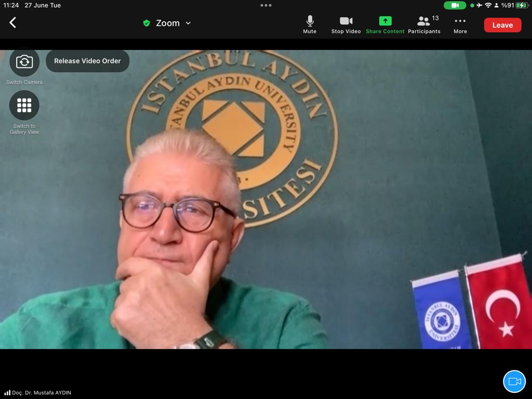Viewport: 532px width, 399px height.
Task: Tap the speaker name Doç. Dr. Mustafa AYDIN
Action: (42, 393)
